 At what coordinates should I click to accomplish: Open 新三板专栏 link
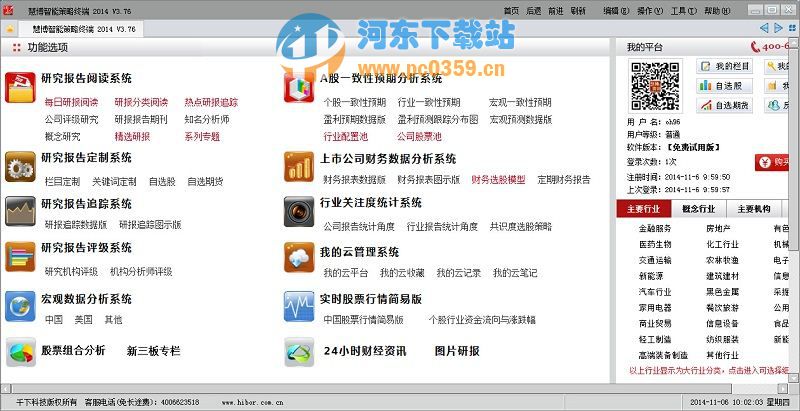pyautogui.click(x=154, y=351)
